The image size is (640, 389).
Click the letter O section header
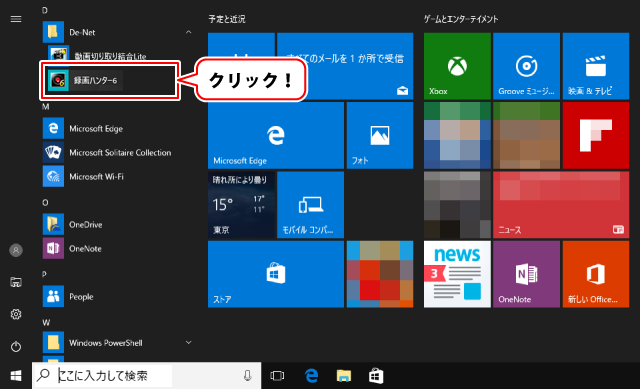click(x=45, y=202)
